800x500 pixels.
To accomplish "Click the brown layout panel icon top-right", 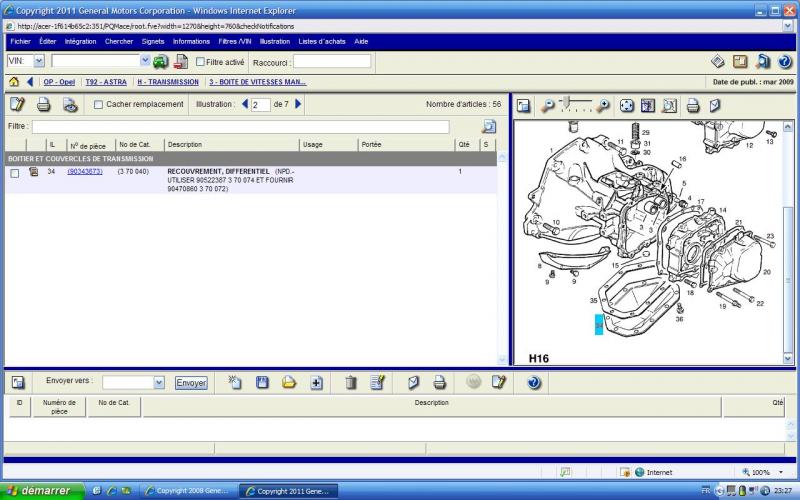I will [x=740, y=62].
